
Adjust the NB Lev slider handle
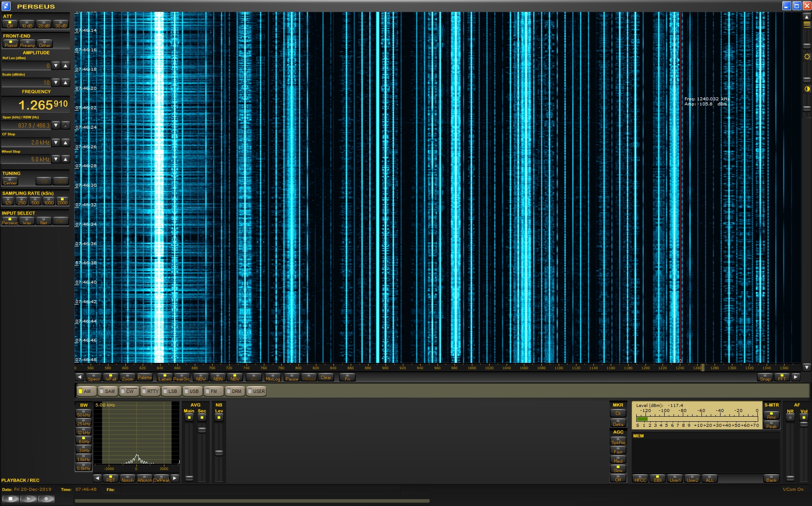tap(219, 453)
